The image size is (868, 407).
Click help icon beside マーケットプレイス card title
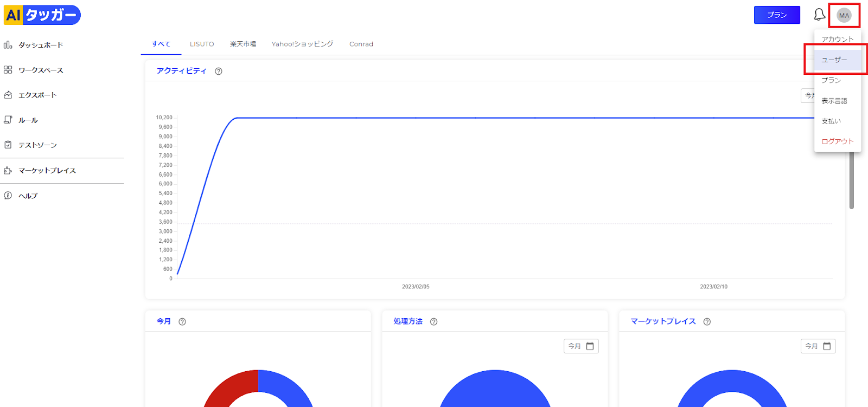[x=707, y=321]
